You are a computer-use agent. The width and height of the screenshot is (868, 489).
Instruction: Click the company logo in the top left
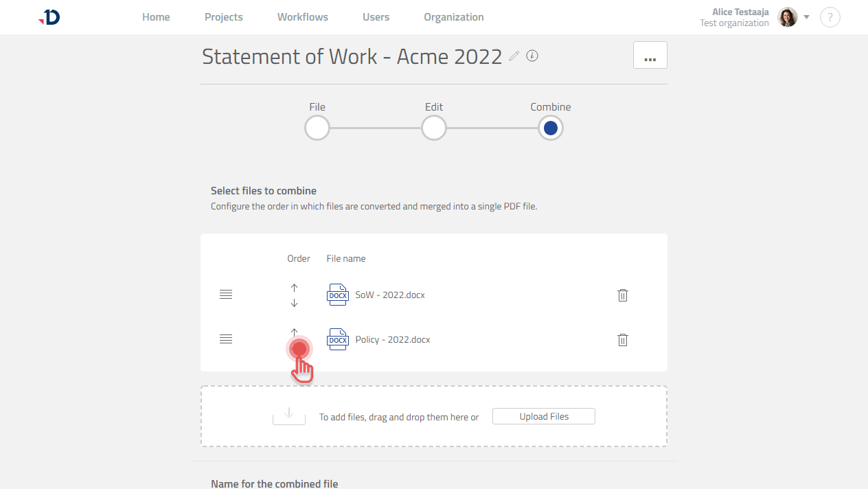(49, 16)
